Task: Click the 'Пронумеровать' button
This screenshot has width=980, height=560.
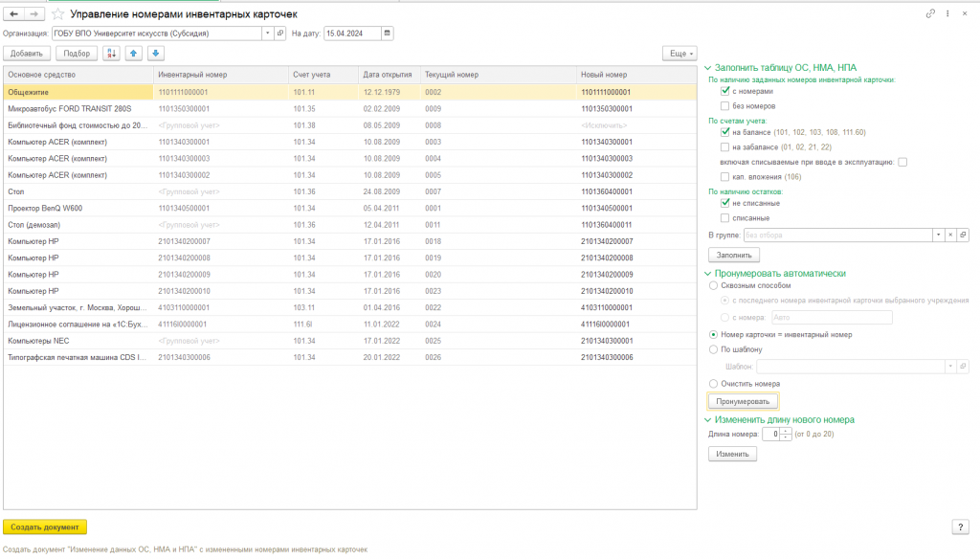Action: [x=743, y=401]
